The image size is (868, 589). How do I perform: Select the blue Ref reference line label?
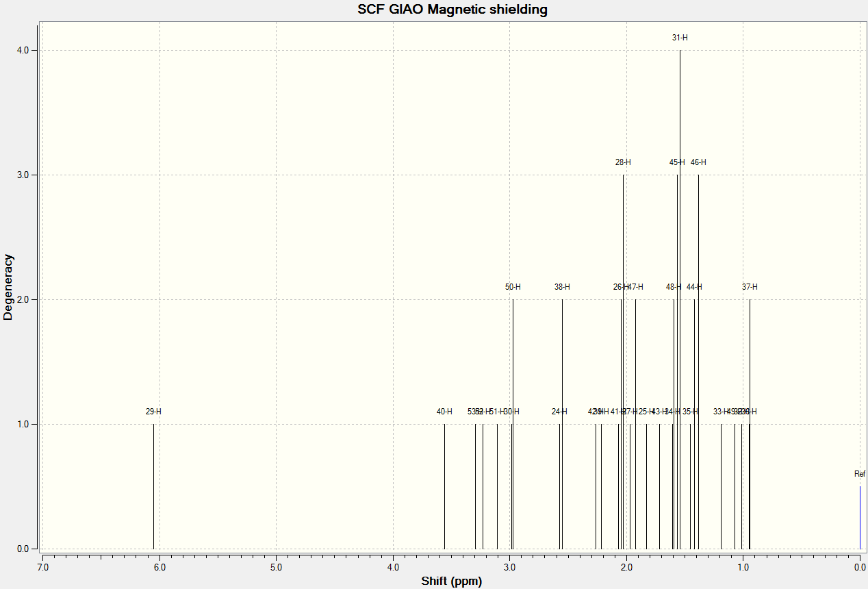pyautogui.click(x=860, y=474)
